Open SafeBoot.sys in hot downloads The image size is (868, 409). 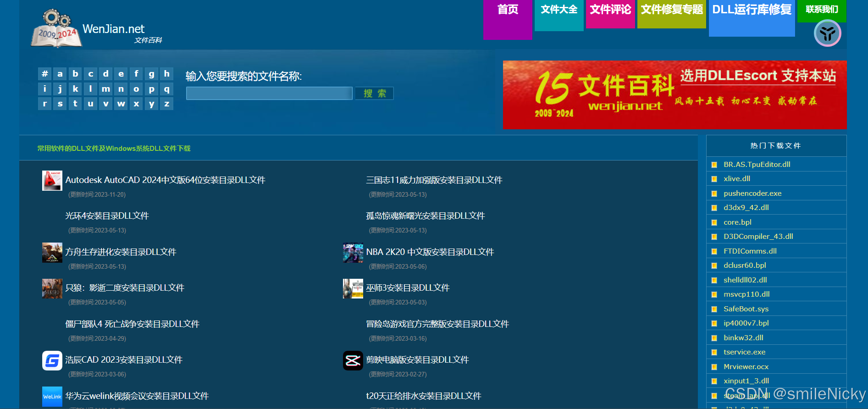coord(746,309)
